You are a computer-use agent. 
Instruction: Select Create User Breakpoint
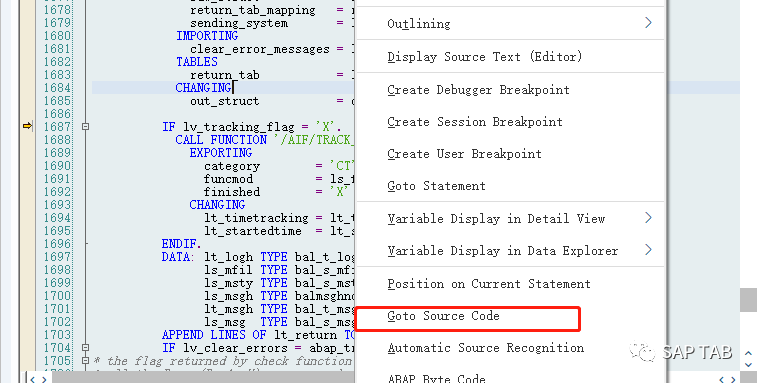point(464,154)
